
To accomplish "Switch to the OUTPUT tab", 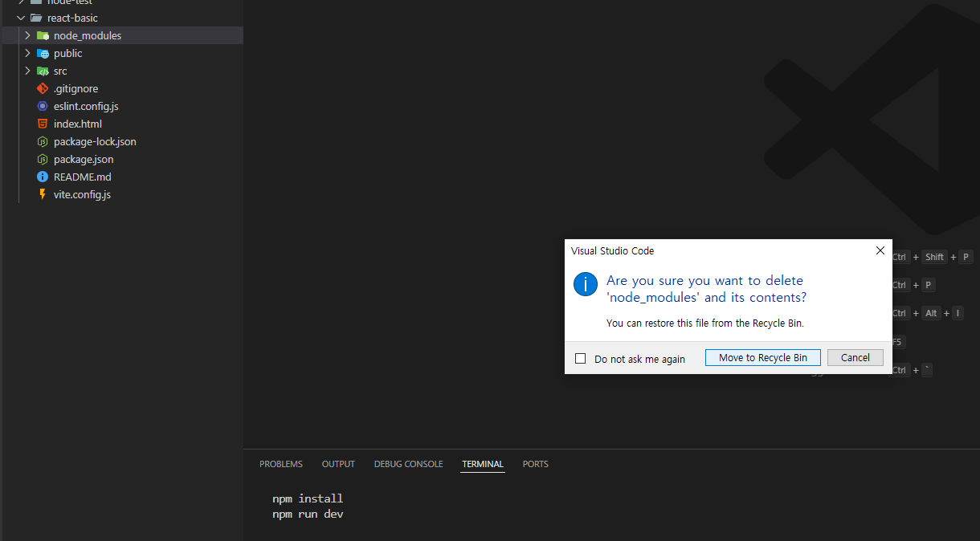I will pyautogui.click(x=338, y=464).
